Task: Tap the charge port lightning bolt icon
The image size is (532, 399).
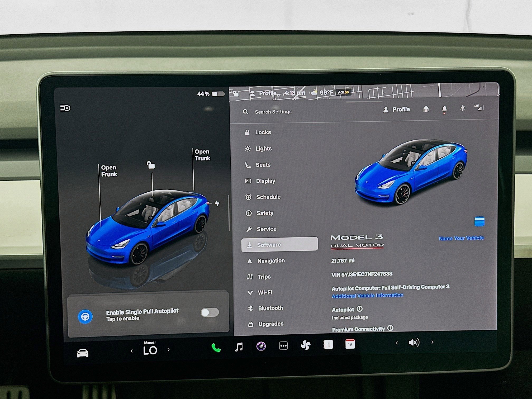Action: pos(217,203)
